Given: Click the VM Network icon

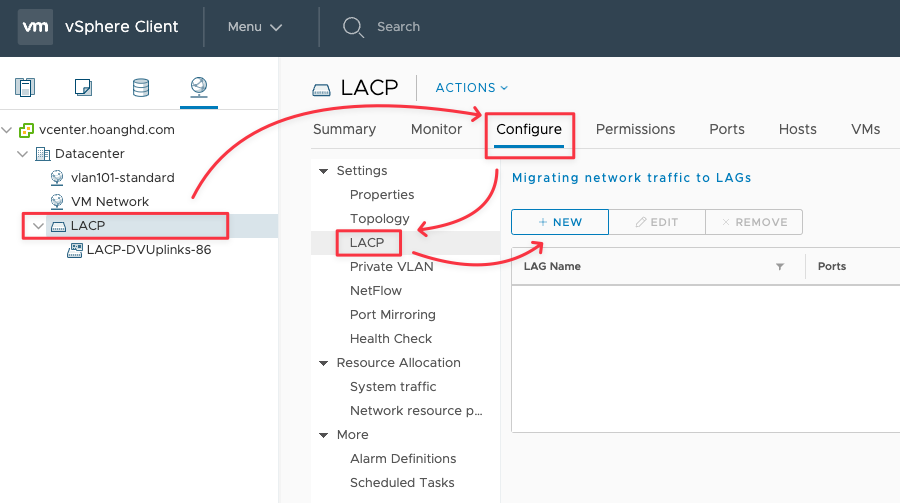Looking at the screenshot, I should point(57,202).
